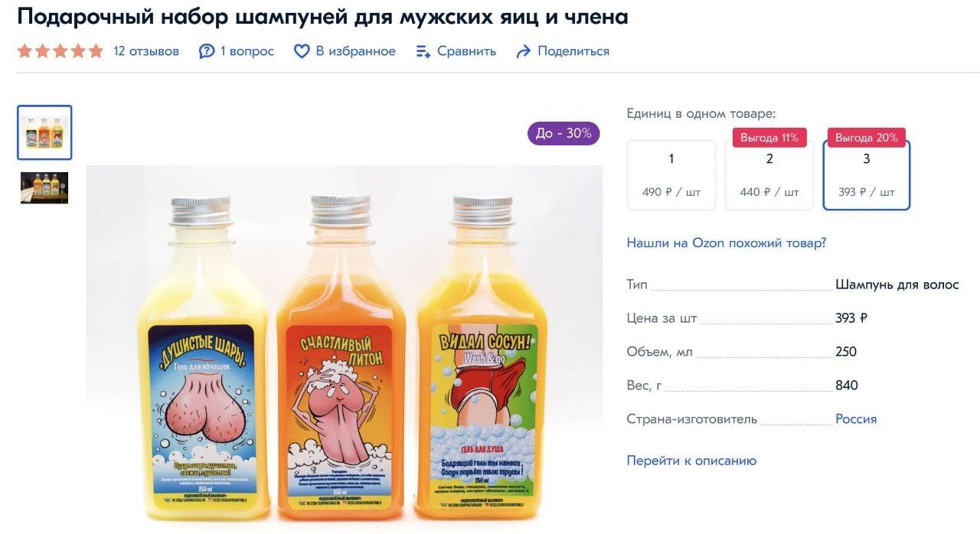
Task: Click the До - 30% discount badge
Action: (563, 133)
